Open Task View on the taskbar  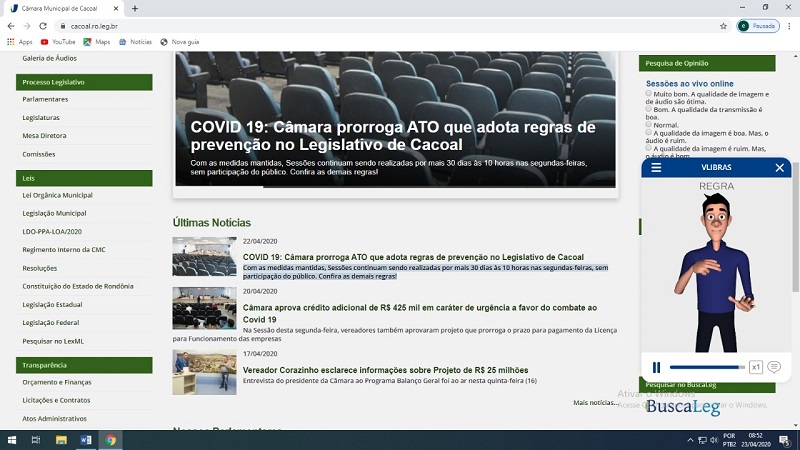36,440
